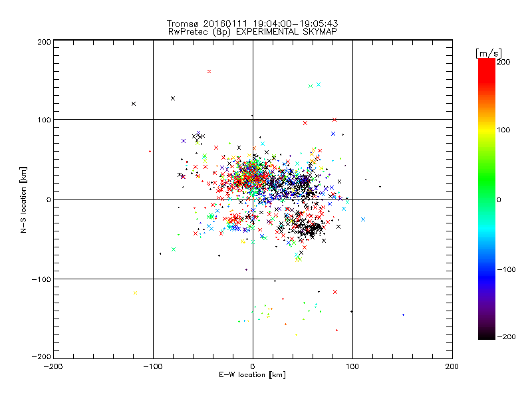This screenshot has width=532, height=399.
Task: Click the subtitle 'RwPretec (8p) EXPERIMENTAL SKYMAP'
Action: coord(253,31)
